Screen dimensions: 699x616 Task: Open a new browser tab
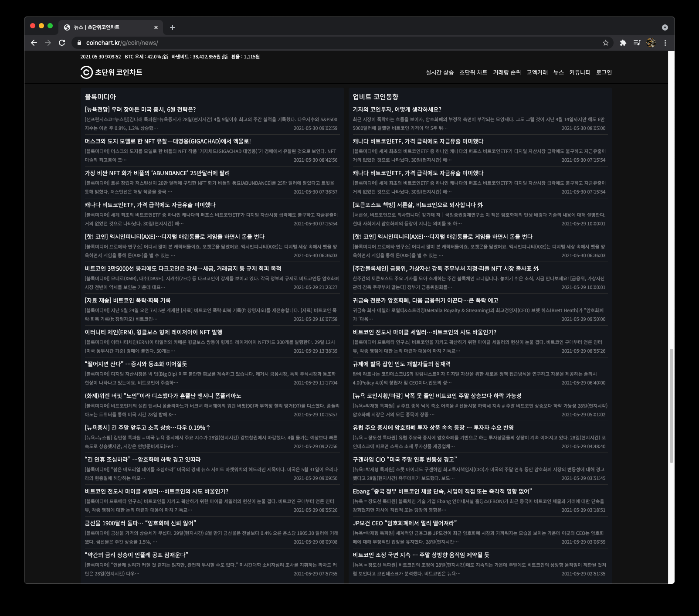(x=173, y=27)
